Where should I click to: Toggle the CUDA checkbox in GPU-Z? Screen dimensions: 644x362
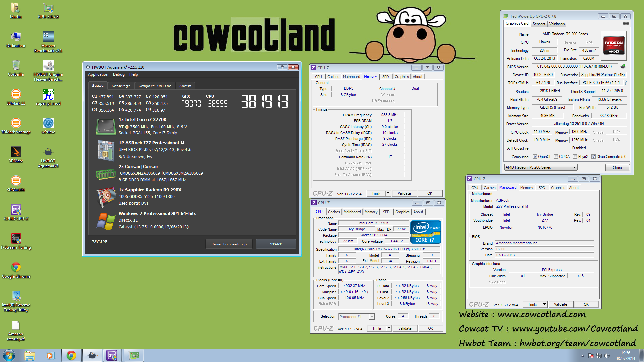click(x=556, y=157)
